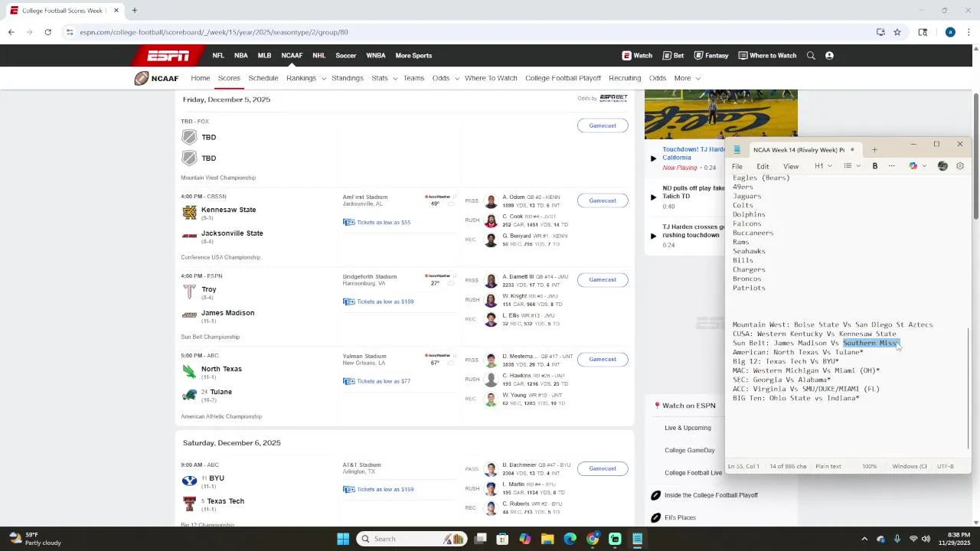The image size is (980, 551).
Task: Open Copilot from the taskbar
Action: tap(525, 539)
